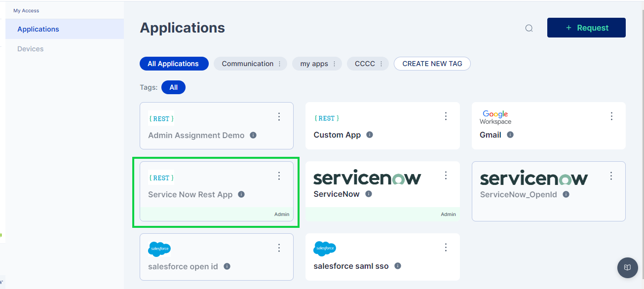Click info icon beside Admin Assignment Demo

pos(253,135)
